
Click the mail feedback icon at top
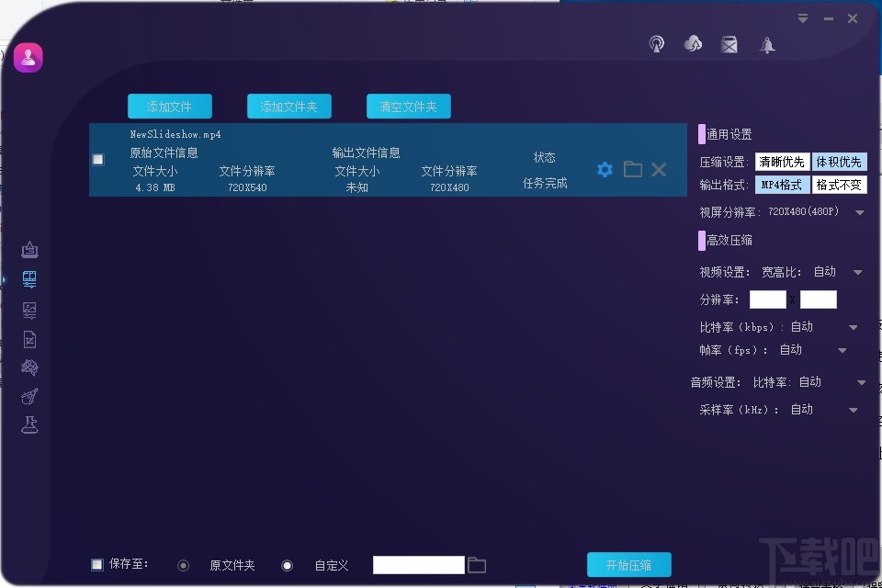point(729,44)
